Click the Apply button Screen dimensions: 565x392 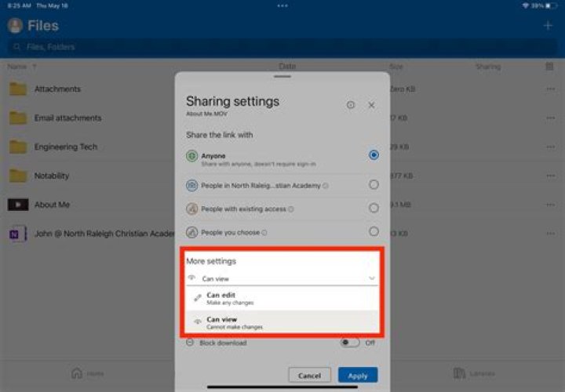pos(358,376)
